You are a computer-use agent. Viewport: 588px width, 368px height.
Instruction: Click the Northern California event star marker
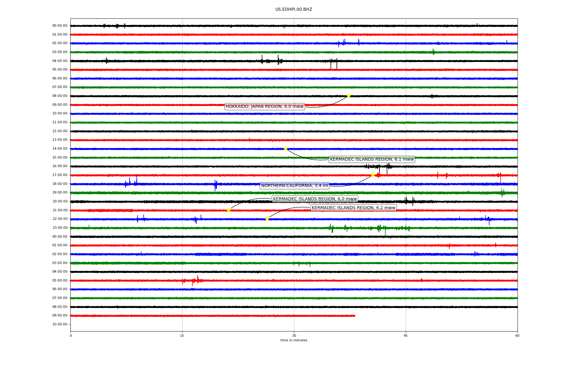[373, 175]
